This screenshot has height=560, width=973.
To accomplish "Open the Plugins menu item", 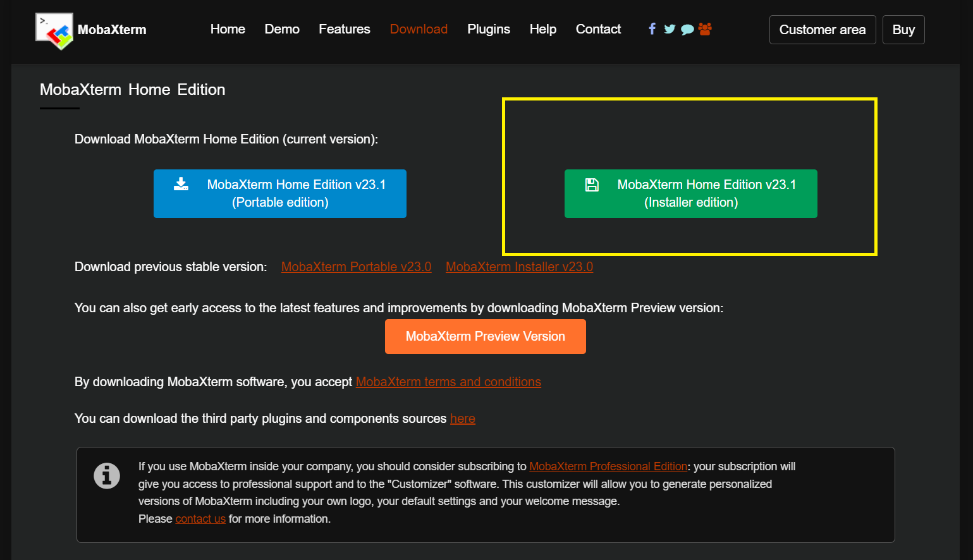I will pos(489,29).
